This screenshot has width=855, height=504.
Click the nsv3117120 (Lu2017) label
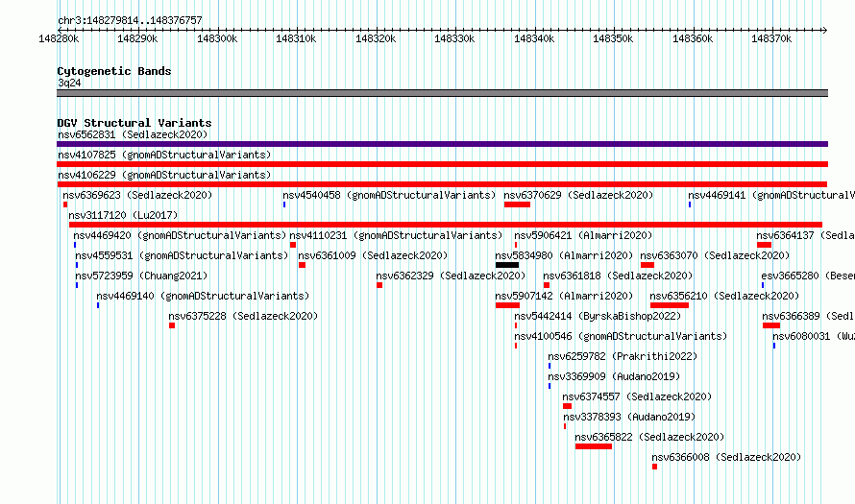click(123, 215)
